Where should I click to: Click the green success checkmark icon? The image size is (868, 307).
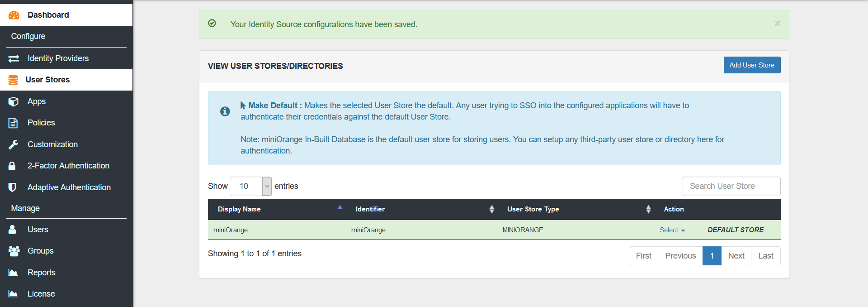212,23
